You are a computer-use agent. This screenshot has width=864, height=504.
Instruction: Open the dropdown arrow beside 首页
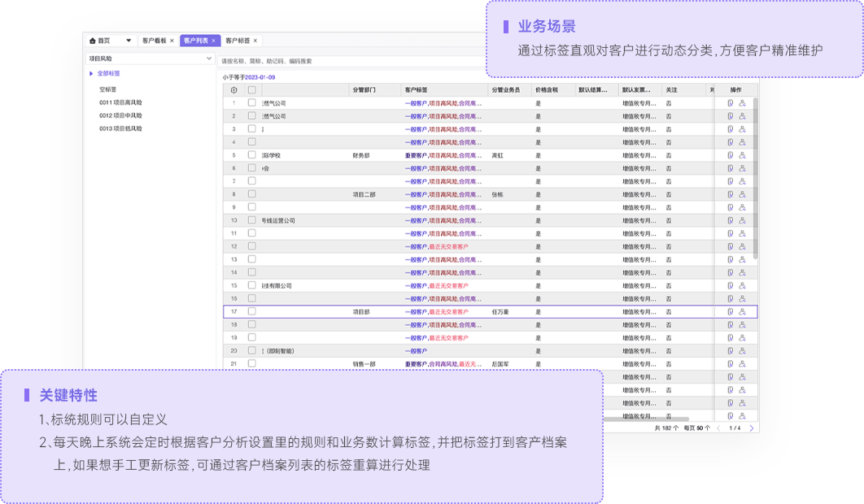pyautogui.click(x=129, y=41)
